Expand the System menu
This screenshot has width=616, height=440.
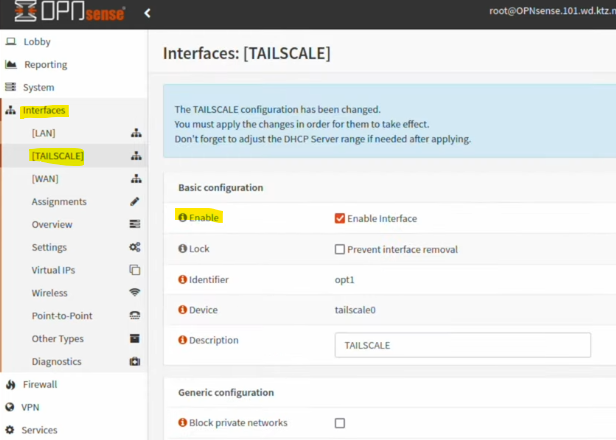(x=38, y=87)
